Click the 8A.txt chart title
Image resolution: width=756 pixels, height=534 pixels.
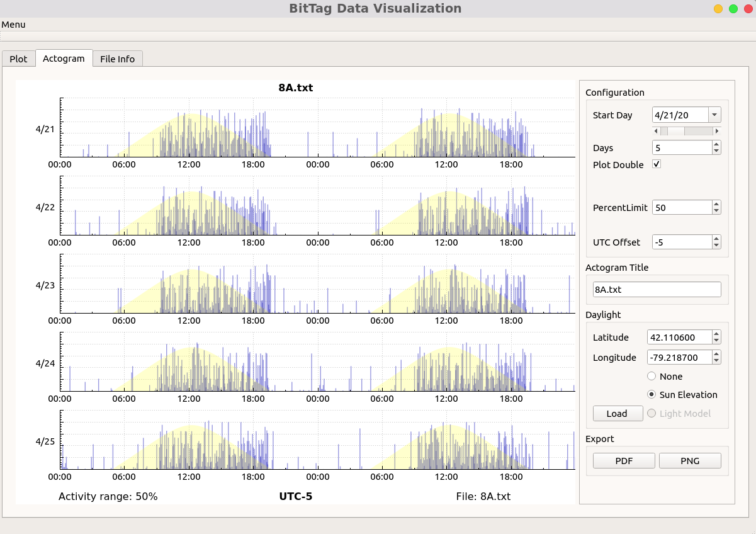pyautogui.click(x=295, y=88)
